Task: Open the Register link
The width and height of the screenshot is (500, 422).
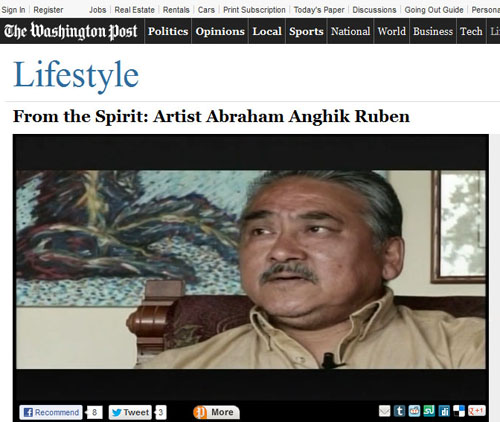Action: 48,10
